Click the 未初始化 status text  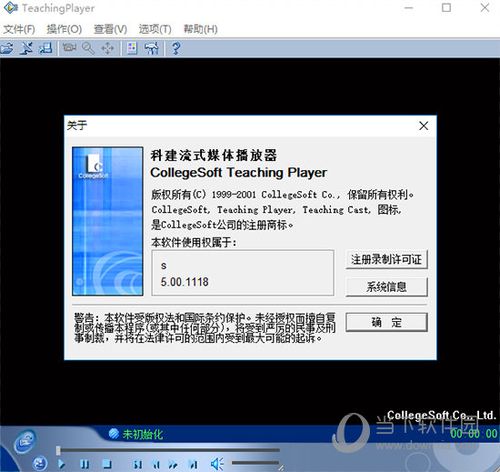[x=143, y=434]
